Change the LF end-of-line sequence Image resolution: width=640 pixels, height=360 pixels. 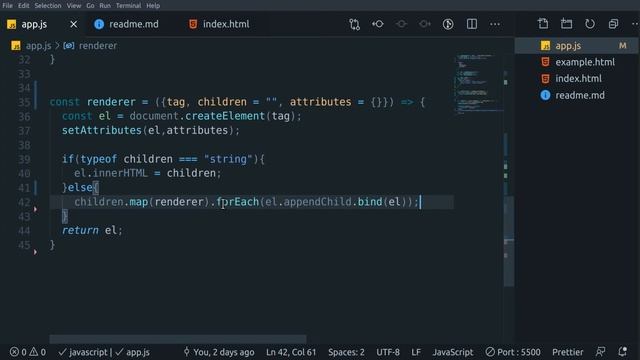[x=416, y=352]
